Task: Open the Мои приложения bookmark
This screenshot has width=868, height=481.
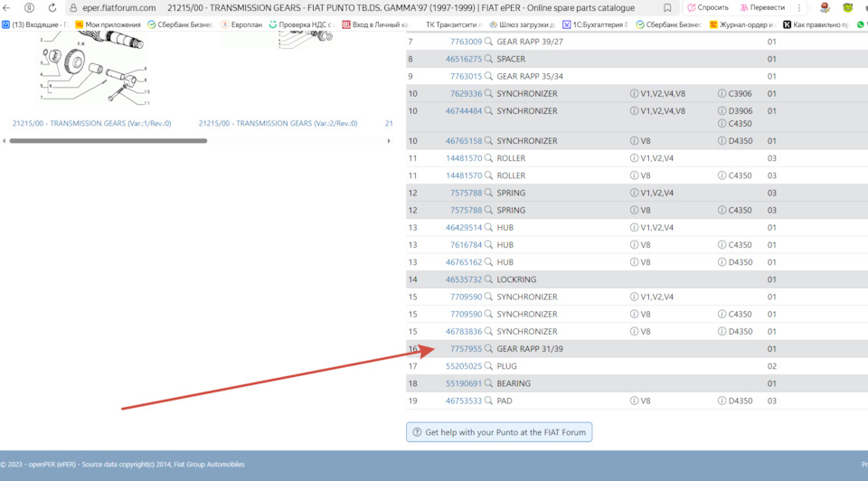Action: point(108,25)
